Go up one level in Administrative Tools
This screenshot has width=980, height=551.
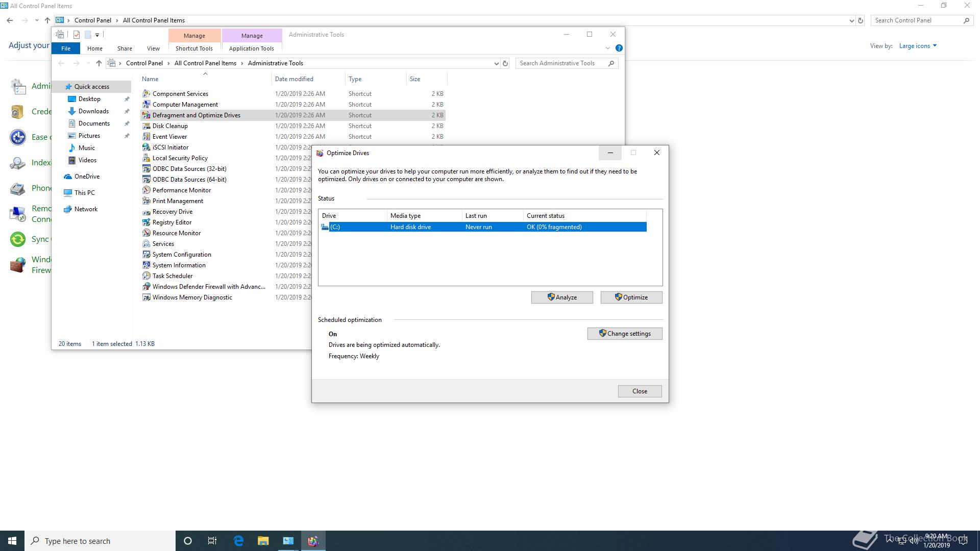coord(99,63)
